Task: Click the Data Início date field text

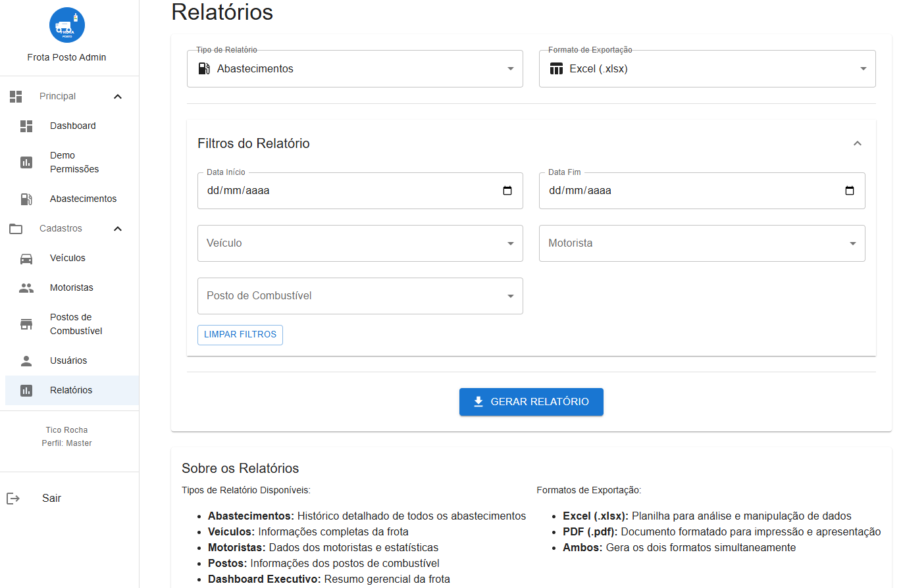Action: click(238, 191)
